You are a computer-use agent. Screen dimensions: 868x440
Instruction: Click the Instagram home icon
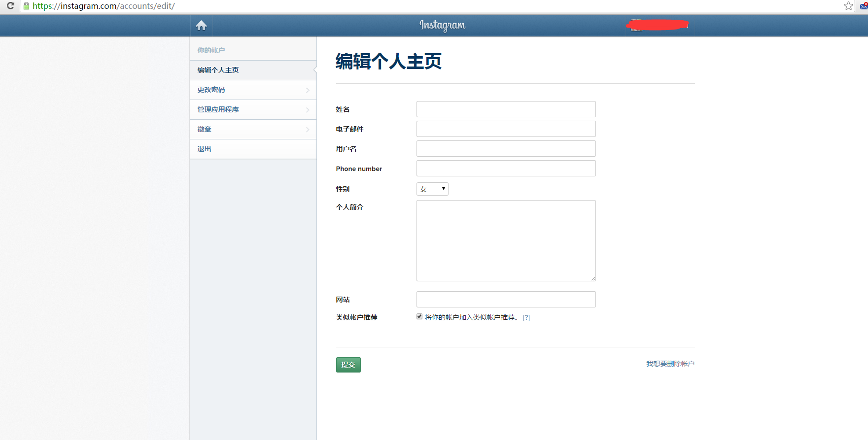[201, 26]
